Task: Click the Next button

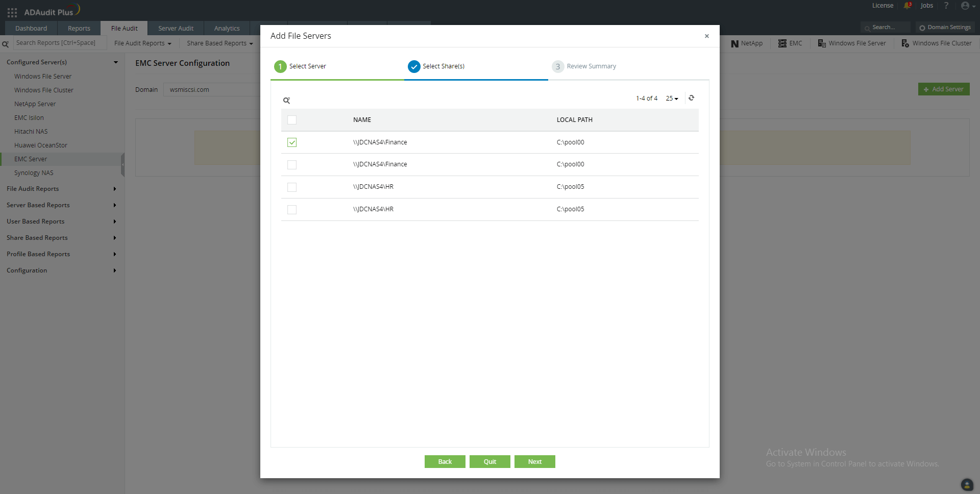Action: tap(535, 462)
